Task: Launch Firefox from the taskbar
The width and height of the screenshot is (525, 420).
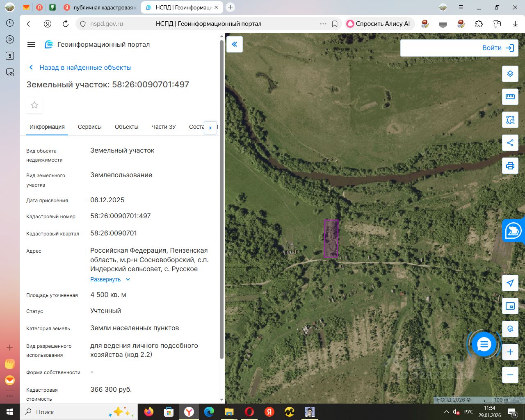Action: pyautogui.click(x=149, y=412)
